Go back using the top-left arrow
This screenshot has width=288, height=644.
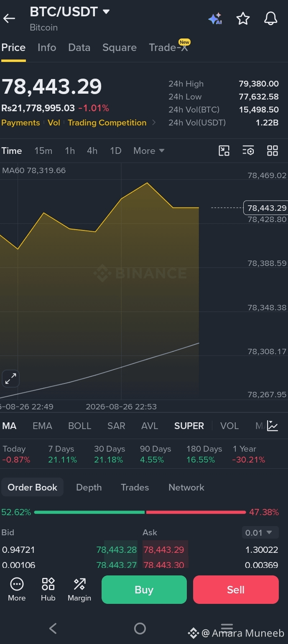[x=9, y=18]
